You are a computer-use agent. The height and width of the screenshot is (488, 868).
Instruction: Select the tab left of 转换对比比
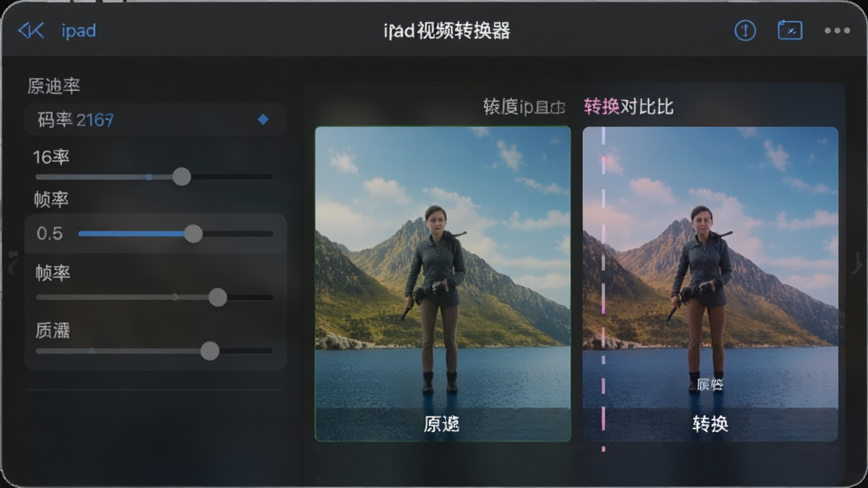(524, 106)
